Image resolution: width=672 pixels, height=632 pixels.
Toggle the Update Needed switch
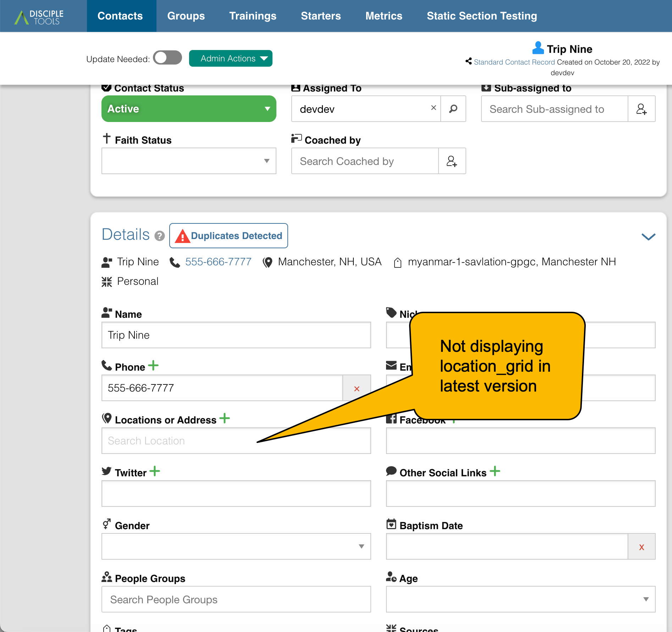167,58
